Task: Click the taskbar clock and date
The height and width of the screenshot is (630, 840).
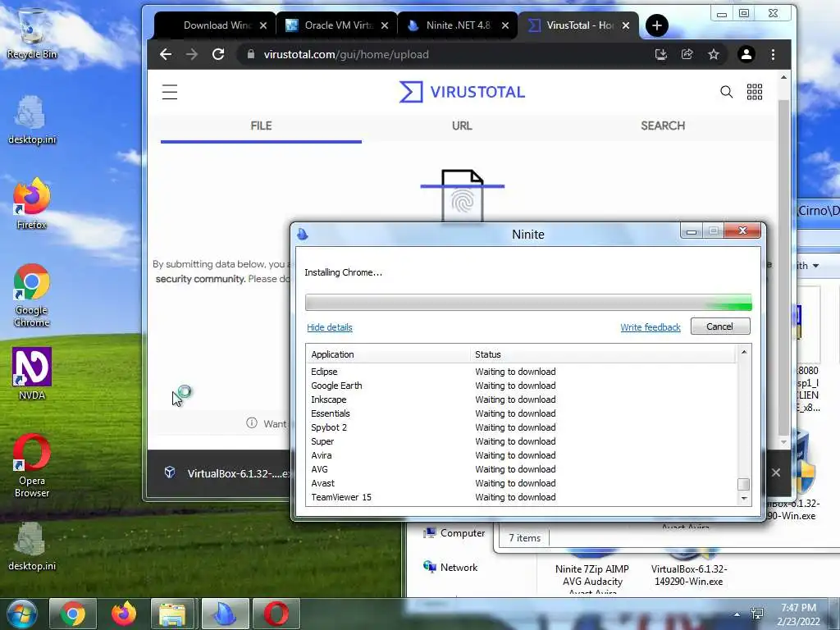Action: [x=798, y=614]
